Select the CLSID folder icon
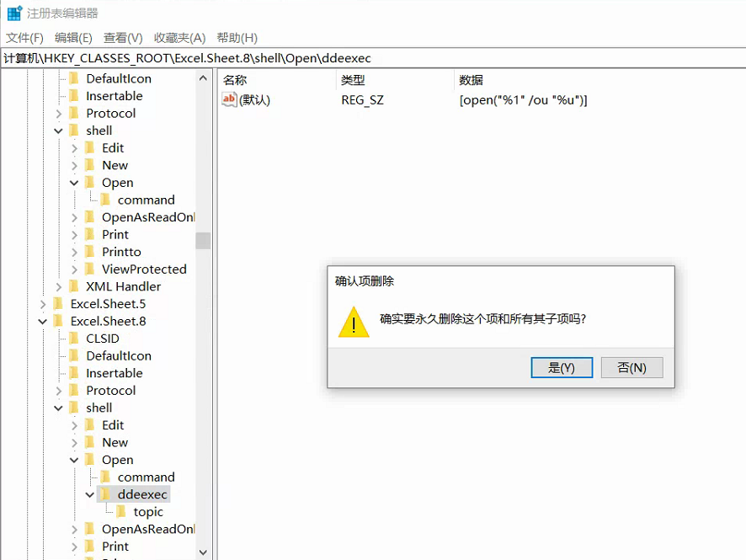Image resolution: width=746 pixels, height=560 pixels. pyautogui.click(x=74, y=339)
